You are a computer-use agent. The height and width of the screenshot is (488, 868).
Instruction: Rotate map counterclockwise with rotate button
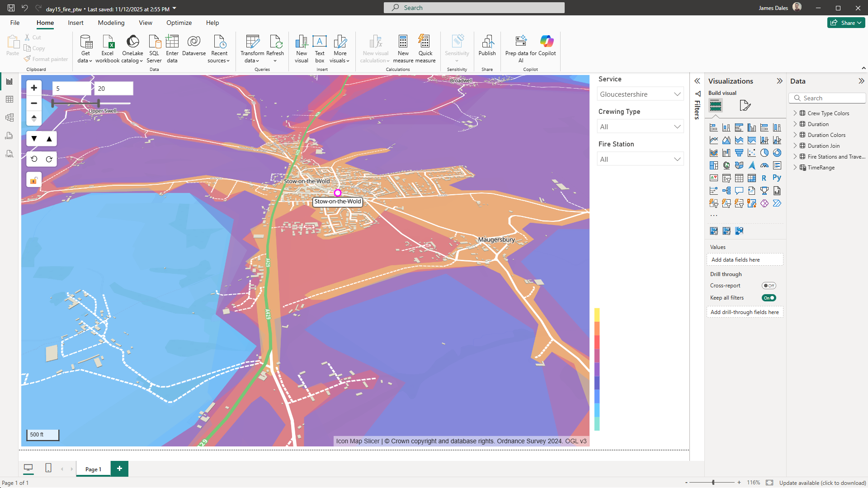click(34, 159)
